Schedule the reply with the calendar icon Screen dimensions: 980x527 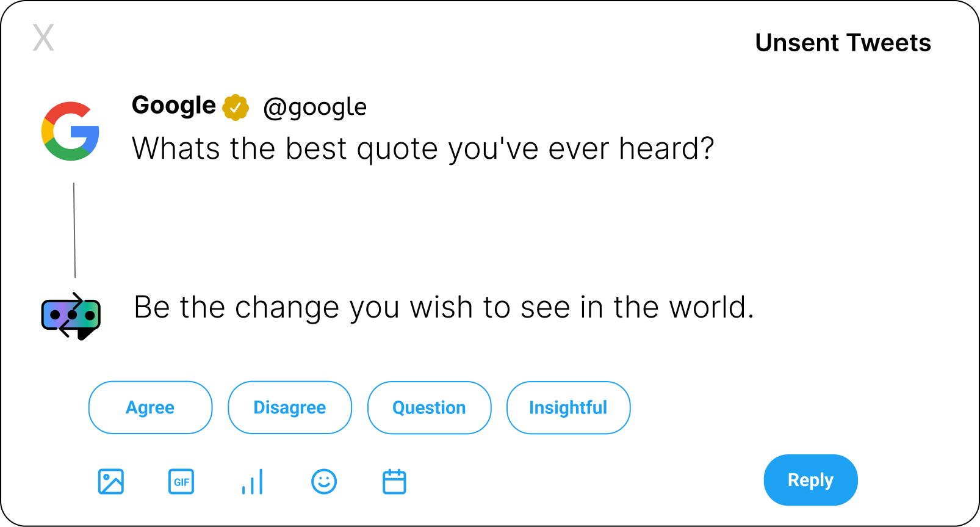point(394,482)
